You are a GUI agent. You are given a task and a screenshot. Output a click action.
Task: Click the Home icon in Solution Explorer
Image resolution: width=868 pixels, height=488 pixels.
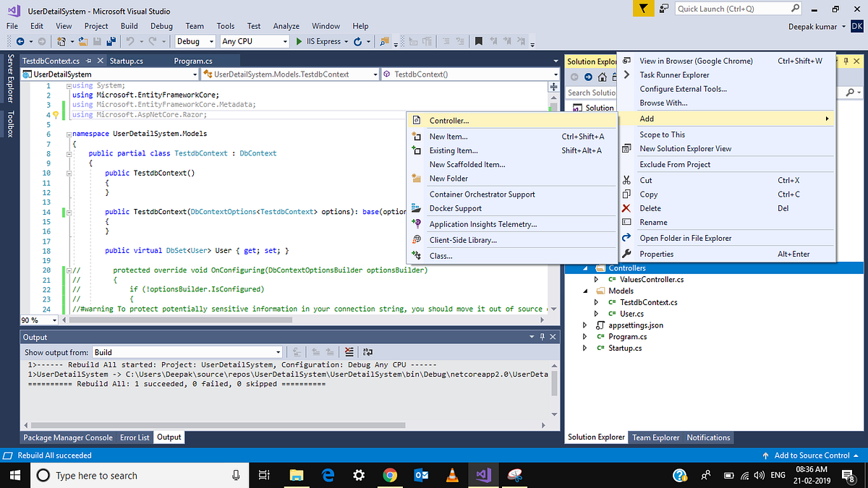tap(602, 77)
